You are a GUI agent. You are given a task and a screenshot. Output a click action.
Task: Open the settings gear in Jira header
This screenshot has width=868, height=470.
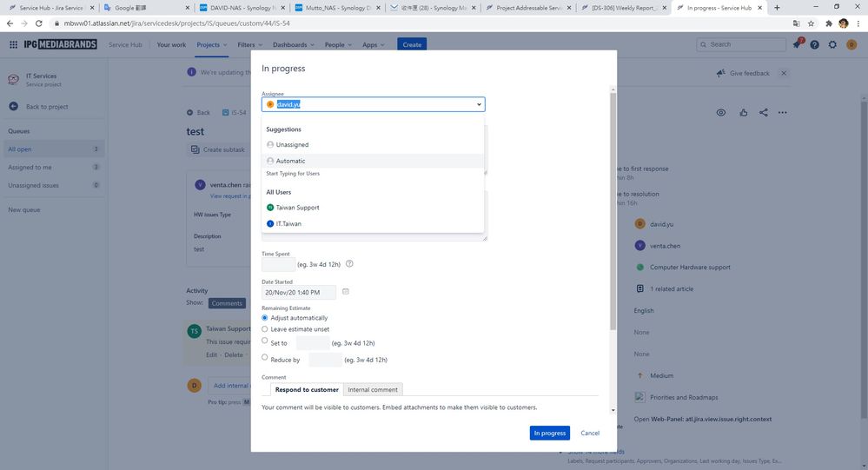pos(832,45)
